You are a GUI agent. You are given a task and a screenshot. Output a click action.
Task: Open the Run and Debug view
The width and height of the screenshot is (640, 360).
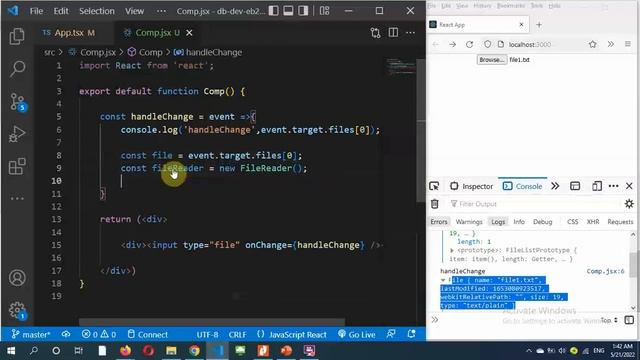pos(17,134)
